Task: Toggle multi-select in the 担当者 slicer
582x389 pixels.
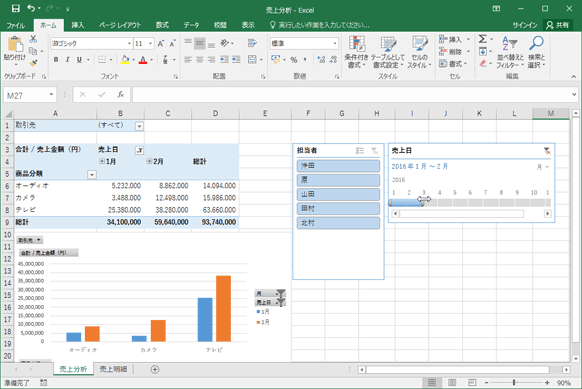Action: [360, 150]
